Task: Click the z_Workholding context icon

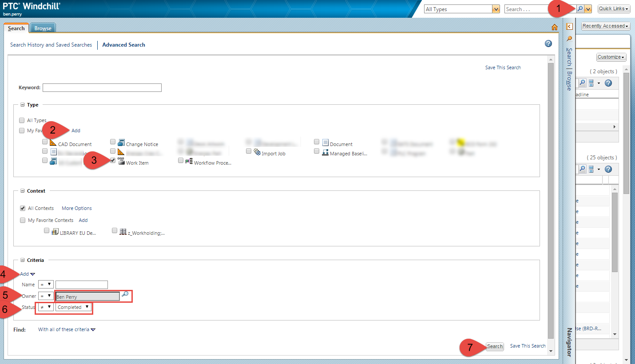Action: 123,231
